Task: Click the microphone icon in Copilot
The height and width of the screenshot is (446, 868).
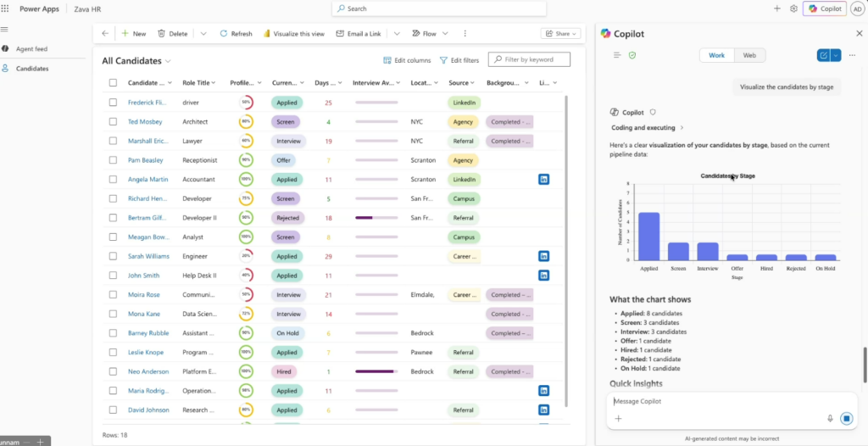Action: tap(830, 418)
